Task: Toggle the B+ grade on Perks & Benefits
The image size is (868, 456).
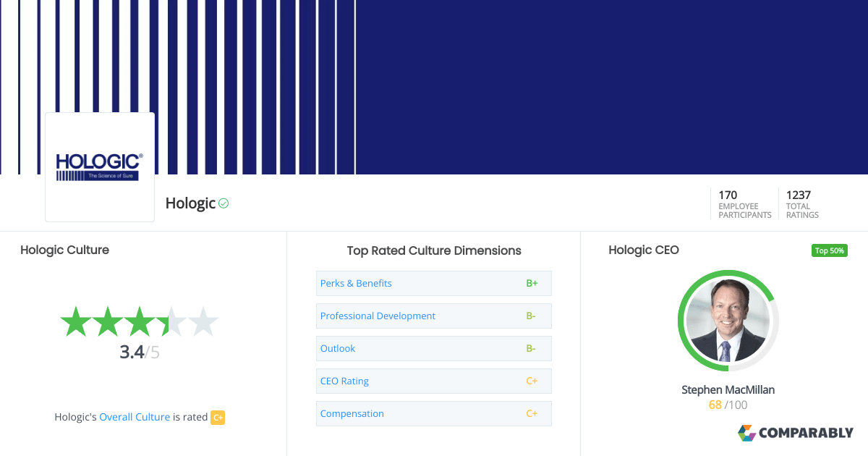Action: point(532,283)
